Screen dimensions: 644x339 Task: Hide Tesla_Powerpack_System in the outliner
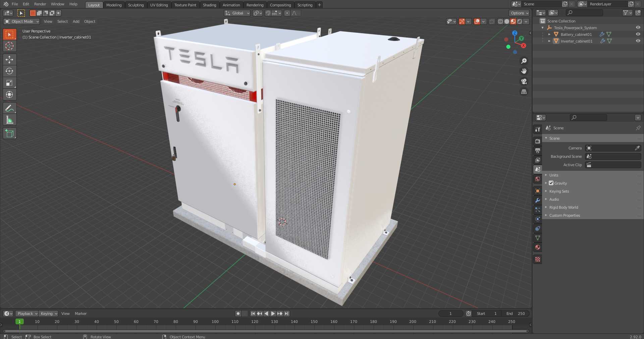coord(638,27)
